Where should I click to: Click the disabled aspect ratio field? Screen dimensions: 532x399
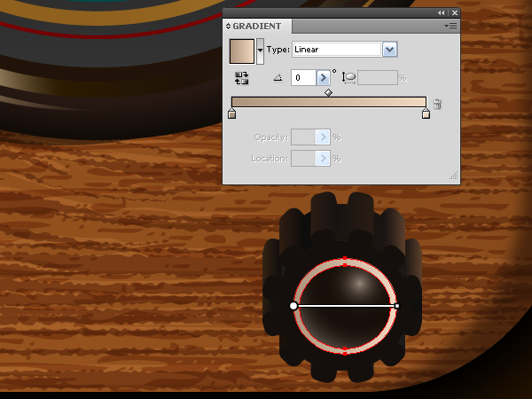tap(378, 78)
